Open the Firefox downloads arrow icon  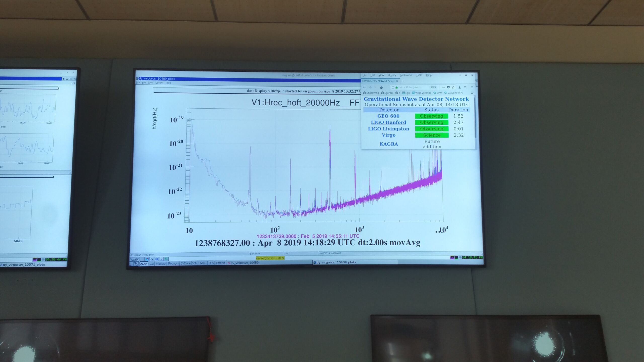tap(460, 87)
